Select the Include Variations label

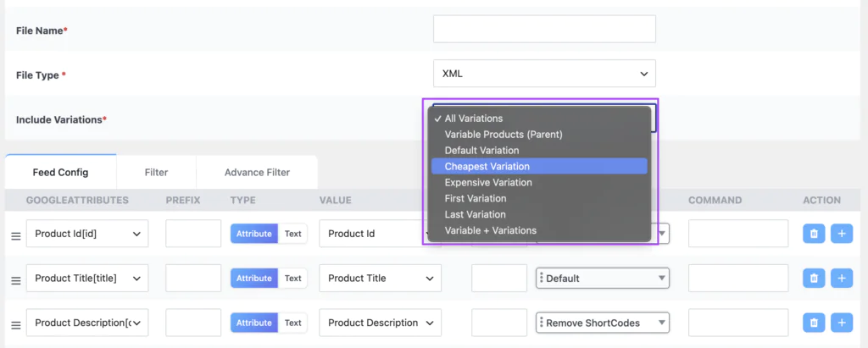61,119
